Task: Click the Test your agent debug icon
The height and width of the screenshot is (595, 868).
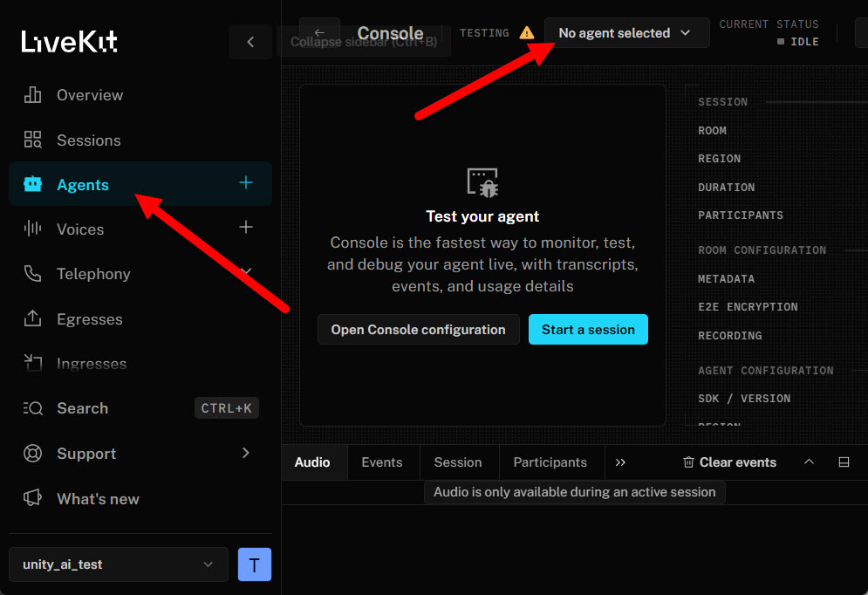Action: 482,182
